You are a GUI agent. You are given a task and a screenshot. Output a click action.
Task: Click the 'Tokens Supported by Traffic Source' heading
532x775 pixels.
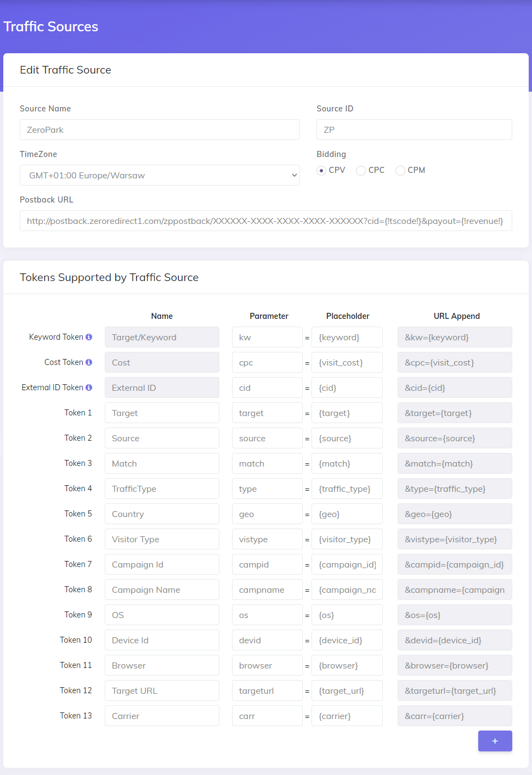tap(109, 277)
